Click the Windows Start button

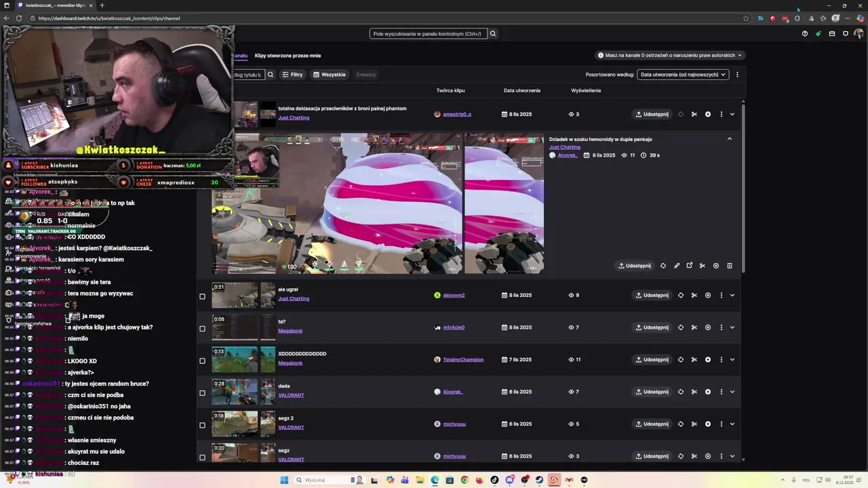tap(285, 480)
